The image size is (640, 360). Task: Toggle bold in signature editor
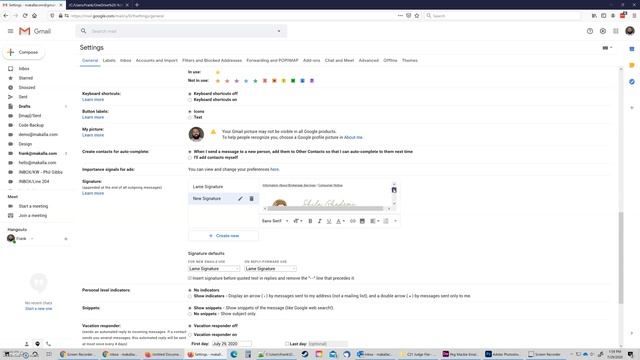(310, 221)
